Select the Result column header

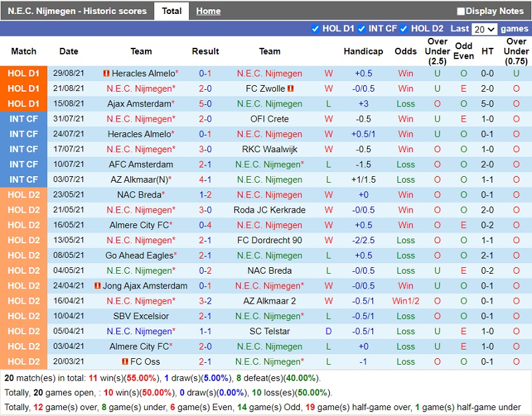(205, 51)
